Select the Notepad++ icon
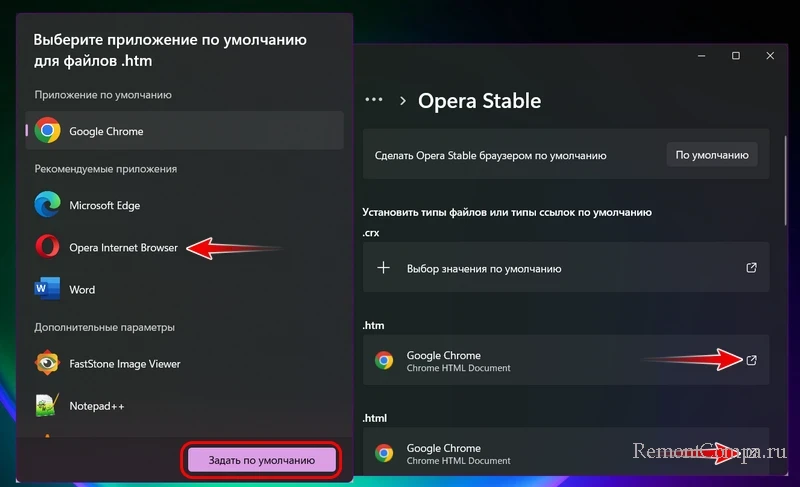Screen dimensions: 800x487 click(x=47, y=406)
